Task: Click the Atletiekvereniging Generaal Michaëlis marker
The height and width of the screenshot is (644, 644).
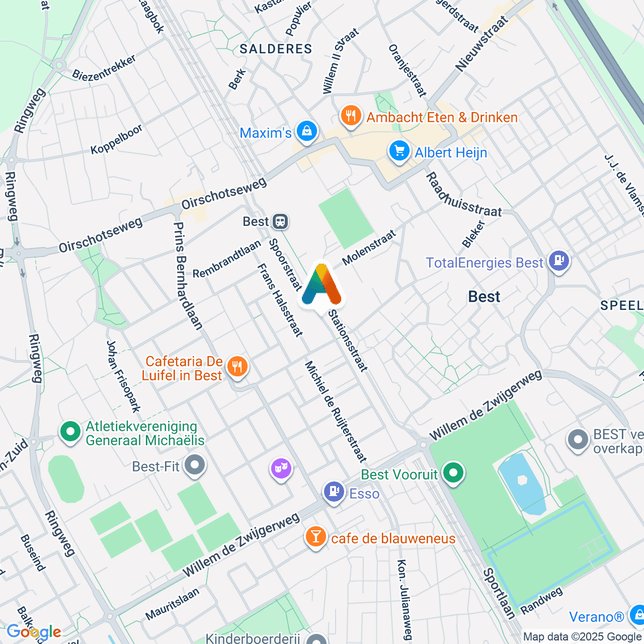Action: click(x=70, y=432)
